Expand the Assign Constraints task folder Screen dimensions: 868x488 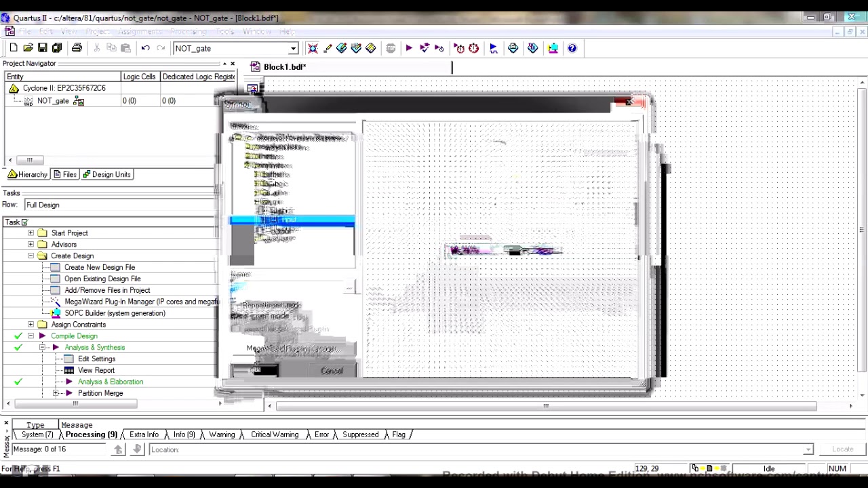click(31, 324)
